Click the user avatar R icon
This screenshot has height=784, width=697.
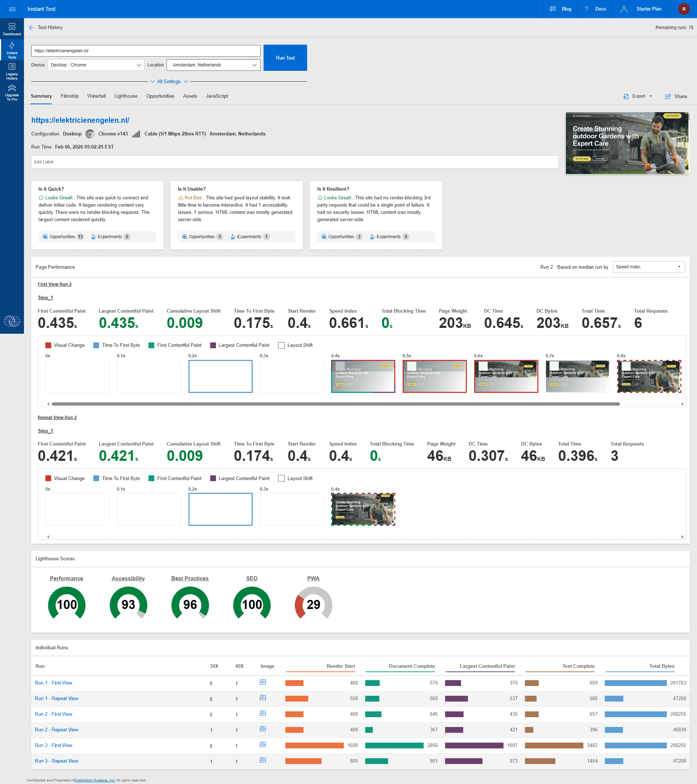[684, 9]
